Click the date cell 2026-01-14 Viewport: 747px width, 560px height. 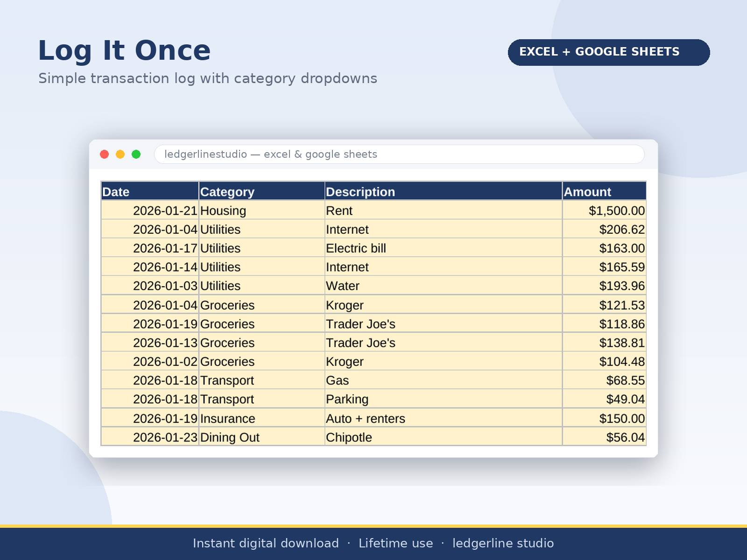coord(150,266)
